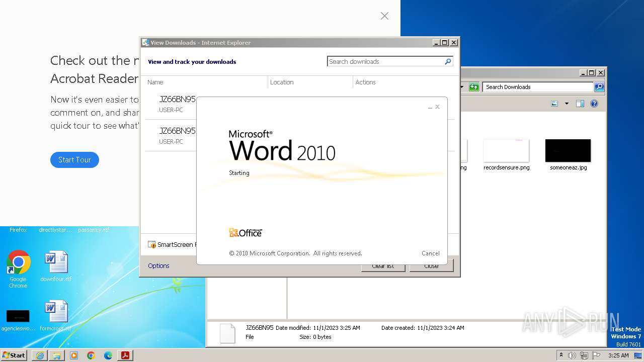Maximize the Explorer Downloads window
This screenshot has height=362, width=644.
click(x=592, y=72)
